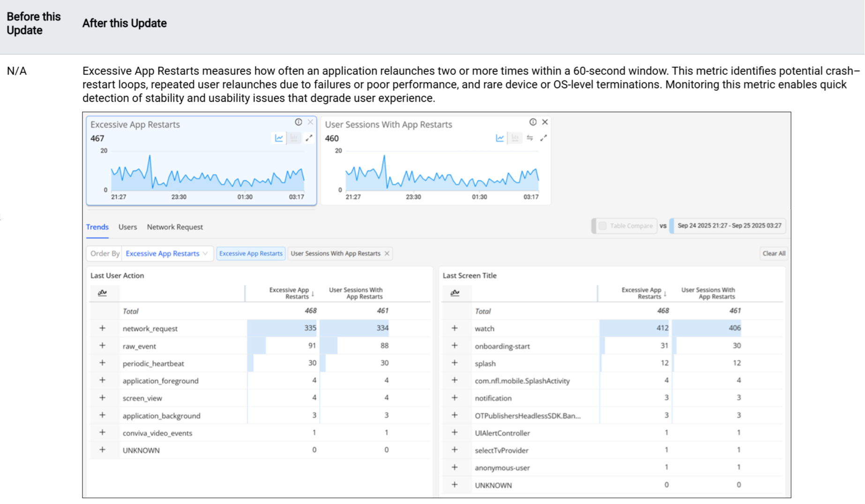
Task: Expand the Excessive App Restarts chart fullscreen
Action: click(309, 138)
